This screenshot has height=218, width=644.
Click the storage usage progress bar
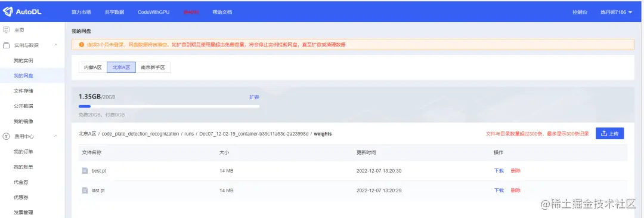(x=169, y=106)
